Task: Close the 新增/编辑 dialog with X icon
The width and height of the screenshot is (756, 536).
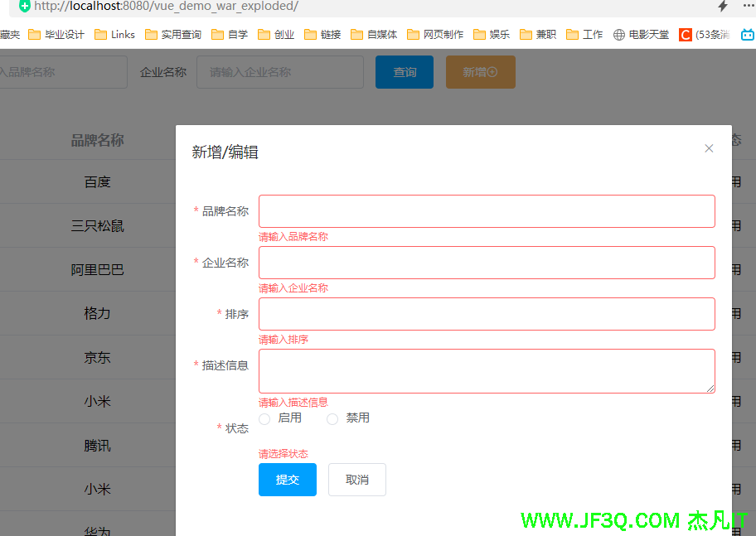Action: (709, 148)
